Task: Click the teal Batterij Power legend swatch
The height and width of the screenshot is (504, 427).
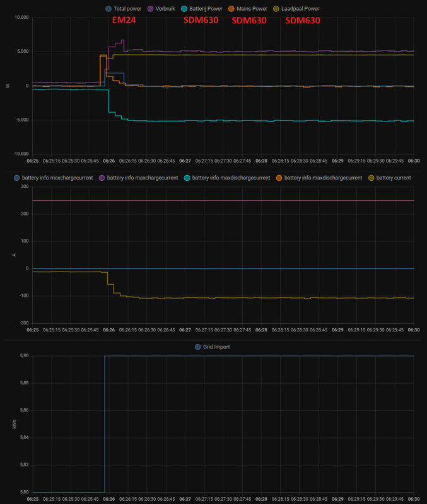Action: click(x=184, y=9)
